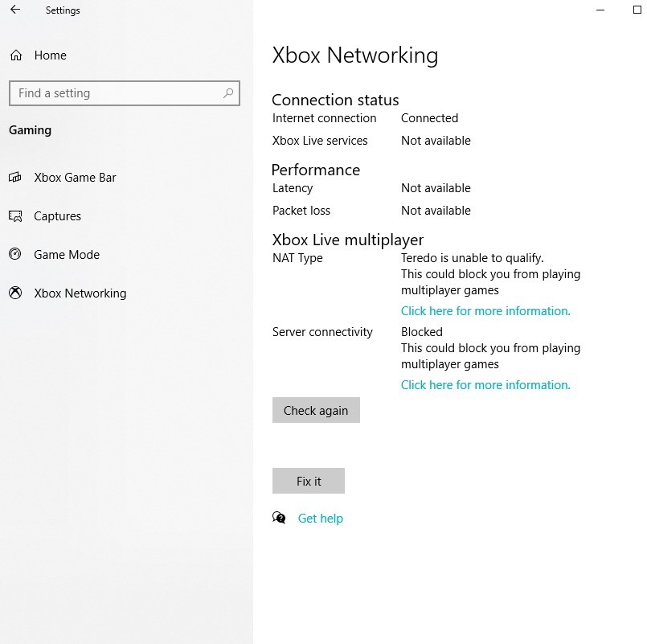Click the Xbox Live multiplayer heading
The image size is (647, 644).
pyautogui.click(x=348, y=240)
